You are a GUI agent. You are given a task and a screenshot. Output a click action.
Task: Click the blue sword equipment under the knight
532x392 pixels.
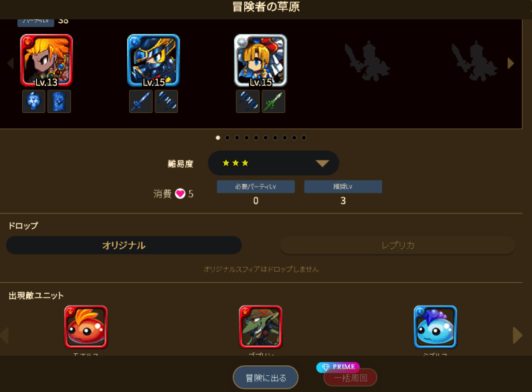click(141, 102)
